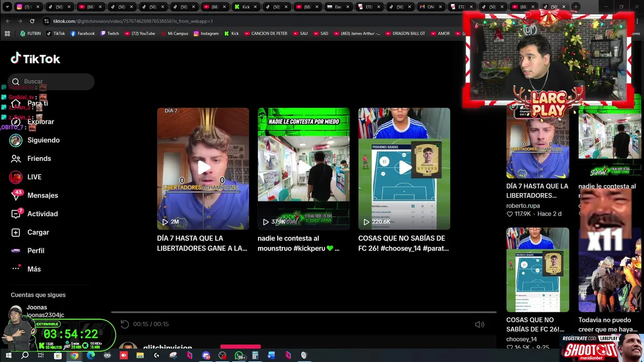The image size is (644, 362).
Task: Open the Siguiendo feed
Action: pyautogui.click(x=43, y=140)
